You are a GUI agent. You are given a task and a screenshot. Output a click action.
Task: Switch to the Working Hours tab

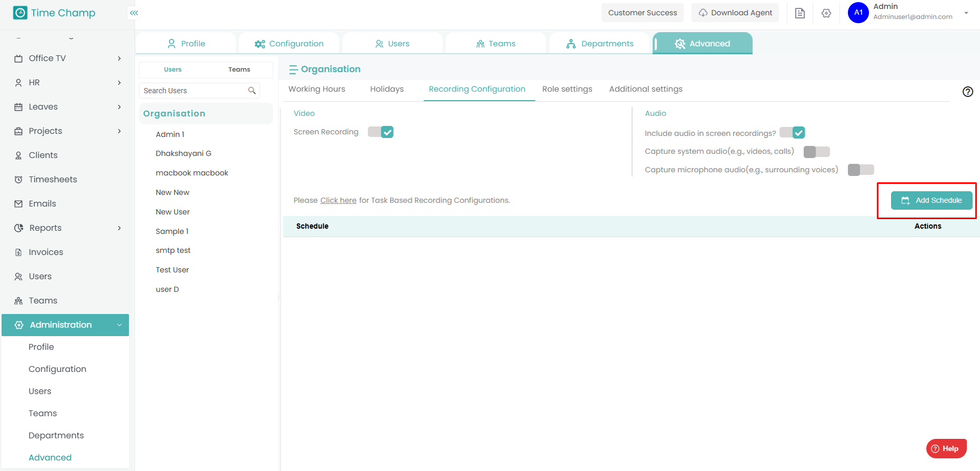click(316, 89)
